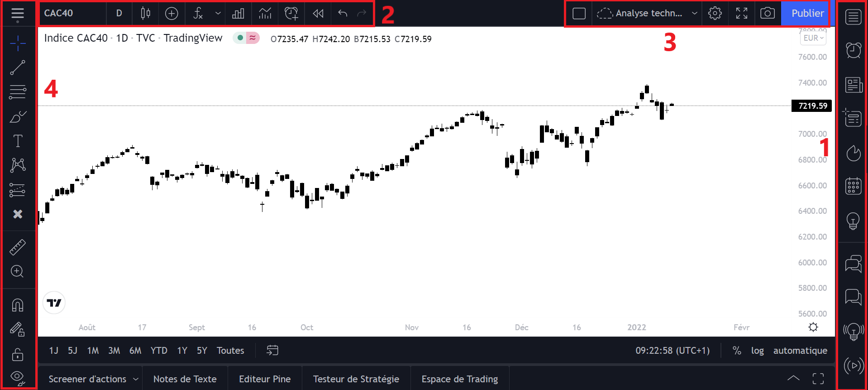
Task: Click the replay rewind icon
Action: coord(318,14)
